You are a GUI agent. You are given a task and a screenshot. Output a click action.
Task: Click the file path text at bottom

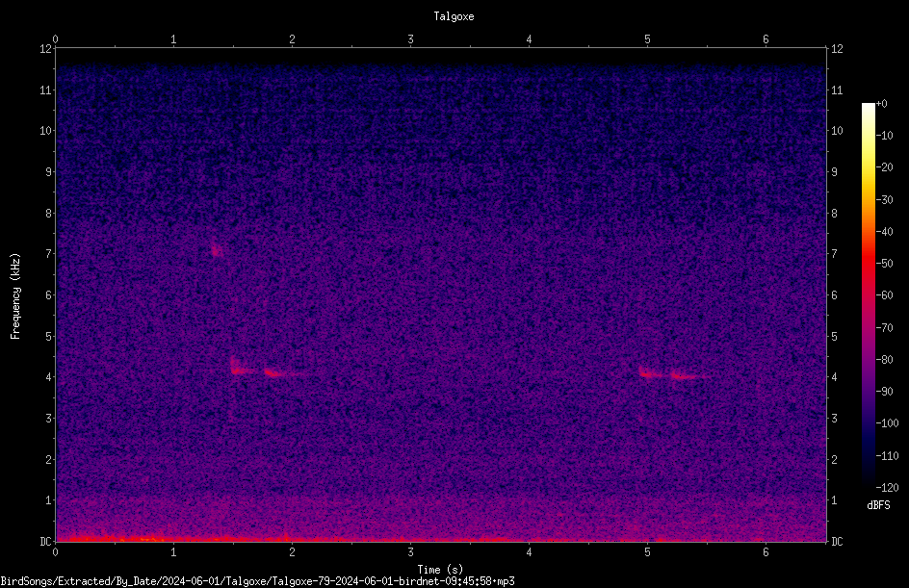[x=257, y=581]
